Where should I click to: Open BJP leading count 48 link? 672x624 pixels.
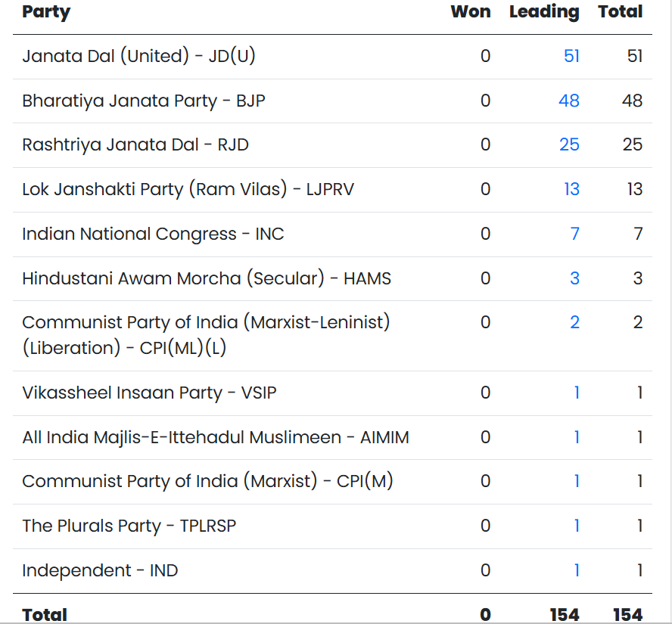569,101
